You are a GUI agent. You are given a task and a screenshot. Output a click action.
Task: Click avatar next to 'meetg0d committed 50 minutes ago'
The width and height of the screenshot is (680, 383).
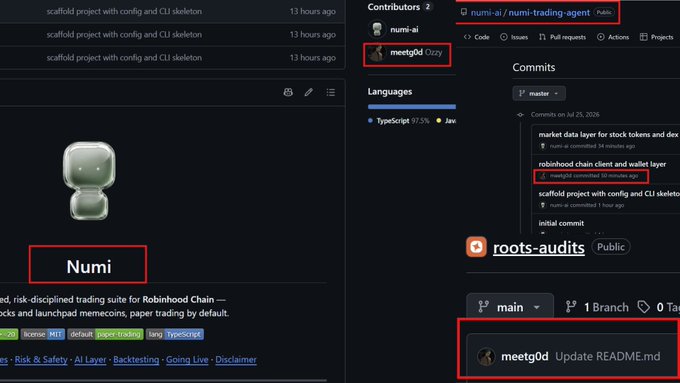tap(543, 176)
